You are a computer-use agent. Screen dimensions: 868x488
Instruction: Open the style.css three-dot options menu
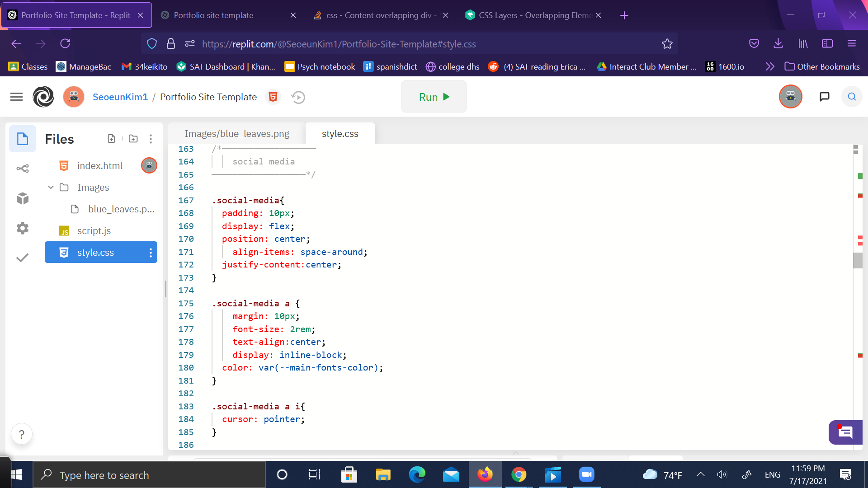pos(151,253)
